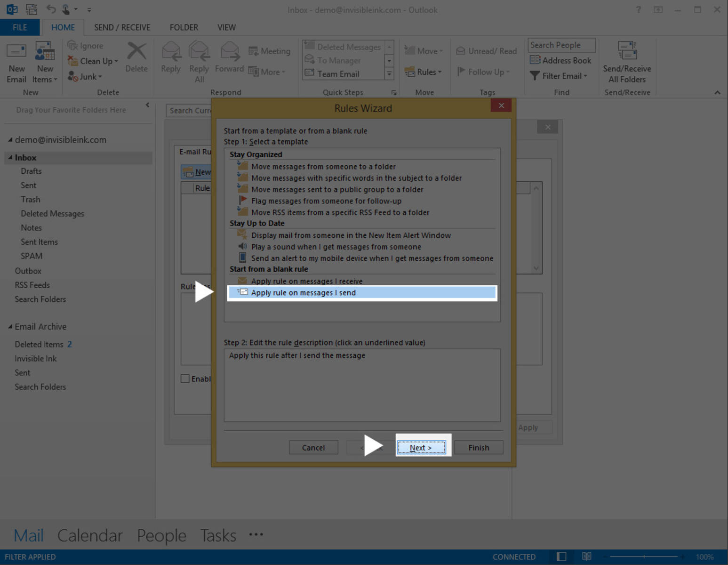Image resolution: width=728 pixels, height=565 pixels.
Task: Click the Search People field
Action: 561,45
